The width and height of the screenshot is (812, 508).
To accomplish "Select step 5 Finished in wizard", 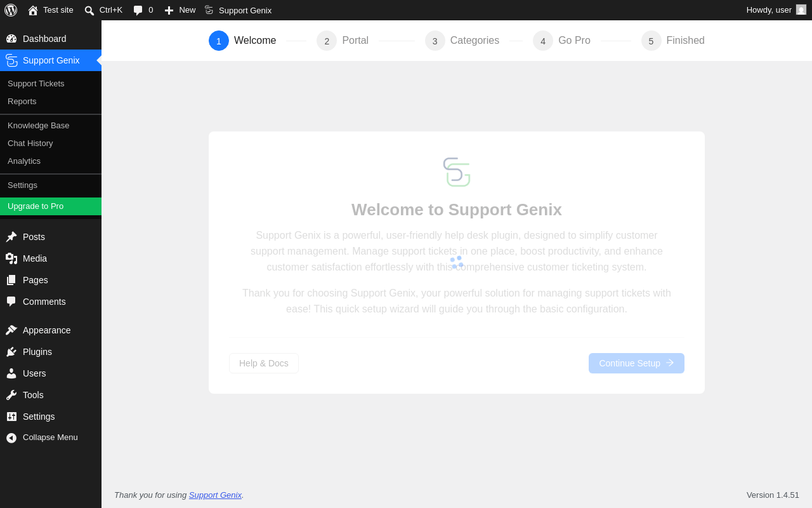I will 673,41.
